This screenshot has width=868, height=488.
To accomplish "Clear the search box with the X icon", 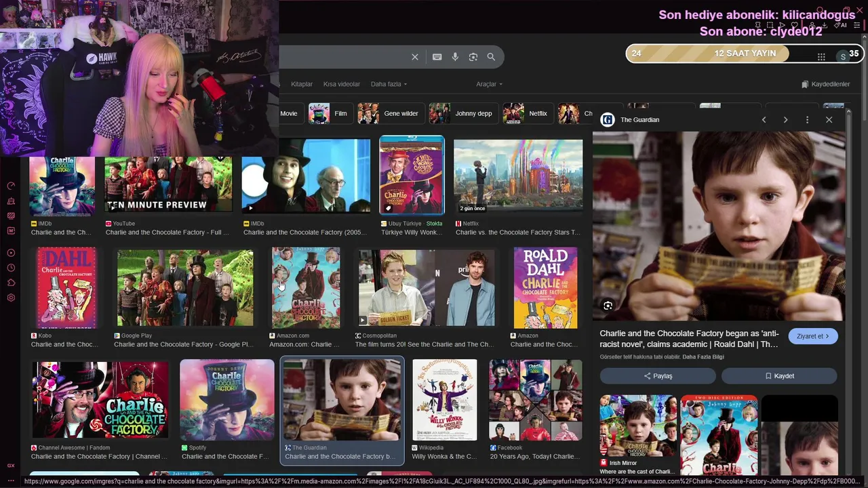I will (415, 57).
